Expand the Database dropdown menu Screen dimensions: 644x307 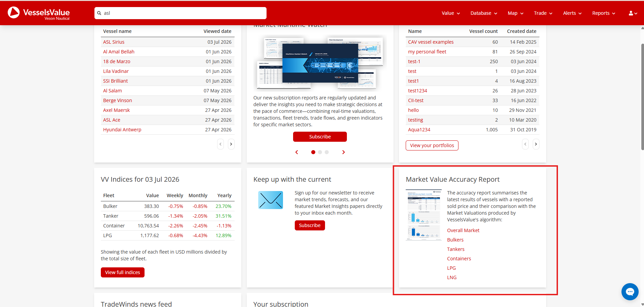click(x=484, y=13)
